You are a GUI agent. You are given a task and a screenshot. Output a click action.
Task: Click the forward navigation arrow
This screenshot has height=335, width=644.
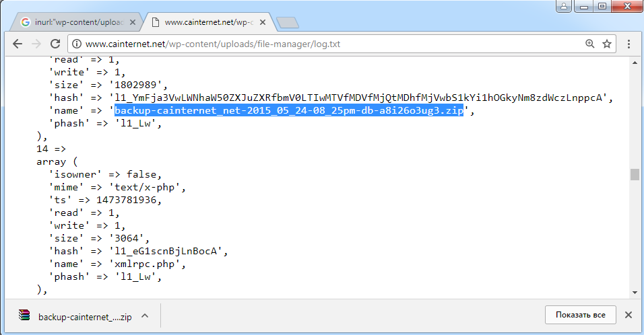pos(36,44)
